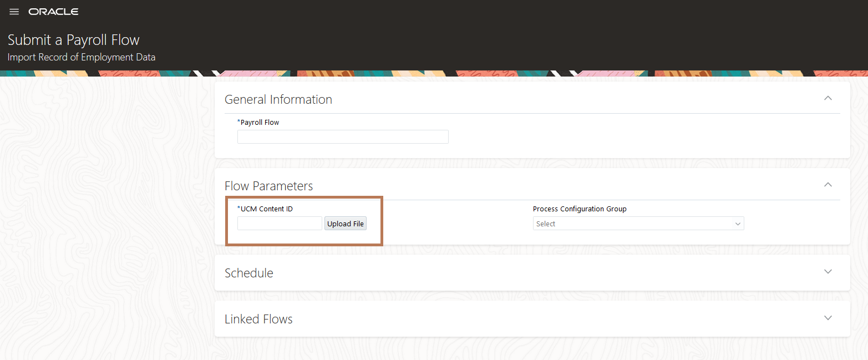This screenshot has width=868, height=360.
Task: Click the Process Configuration Group label
Action: (x=580, y=209)
